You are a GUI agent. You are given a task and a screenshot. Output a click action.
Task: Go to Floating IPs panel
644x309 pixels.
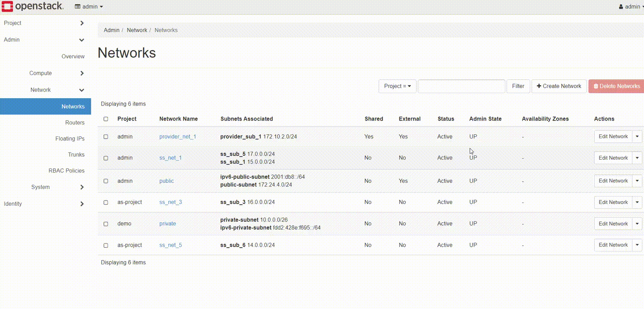tap(70, 139)
